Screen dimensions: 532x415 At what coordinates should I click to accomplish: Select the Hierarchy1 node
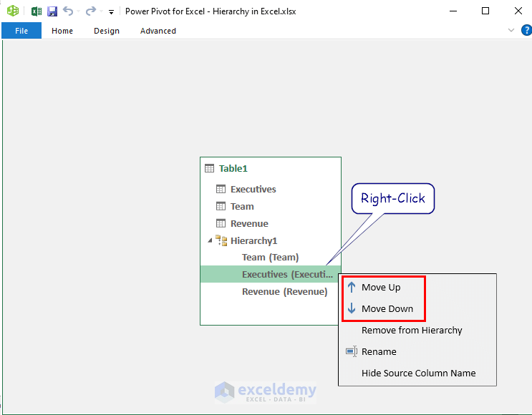[x=253, y=240]
